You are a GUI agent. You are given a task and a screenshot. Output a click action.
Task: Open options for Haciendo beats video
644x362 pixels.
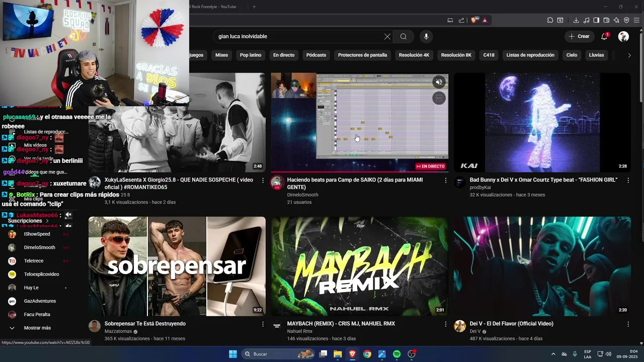point(445,180)
